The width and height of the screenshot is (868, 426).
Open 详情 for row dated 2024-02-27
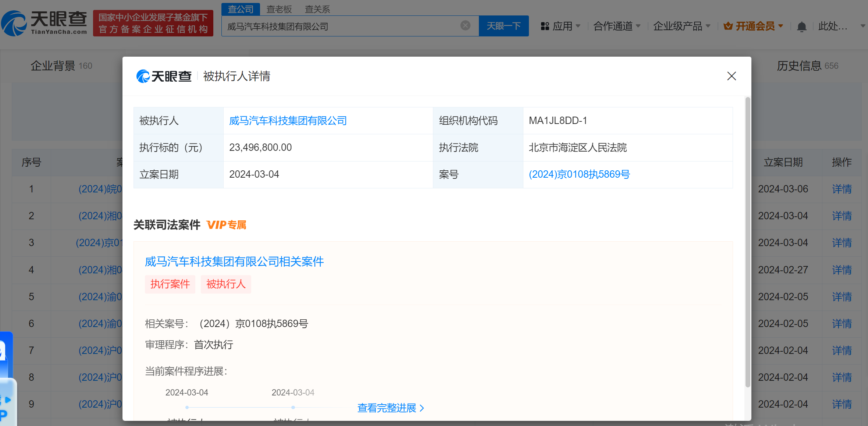(842, 270)
